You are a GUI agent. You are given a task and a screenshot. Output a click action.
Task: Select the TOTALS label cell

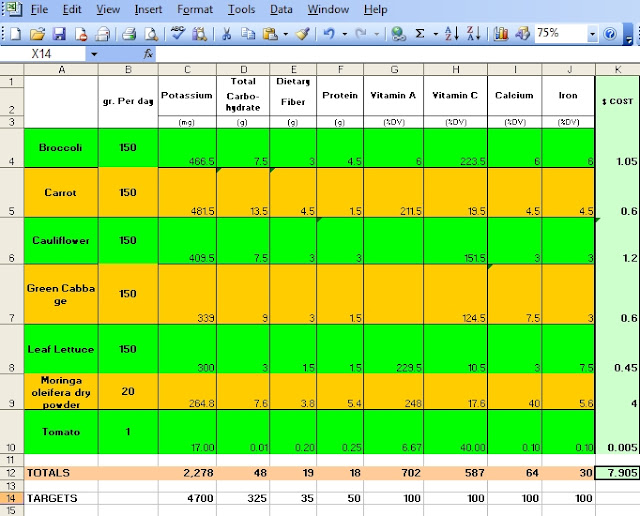61,473
